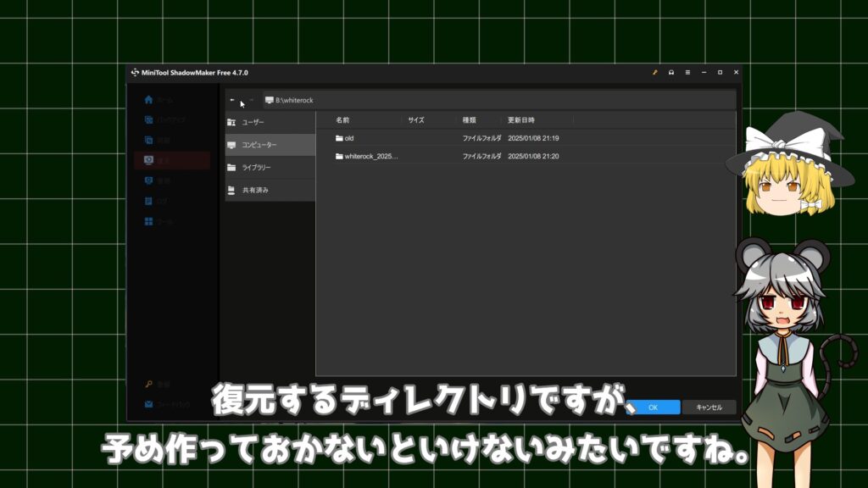Sort by the 更新日時 column header
The image size is (868, 488).
(521, 120)
